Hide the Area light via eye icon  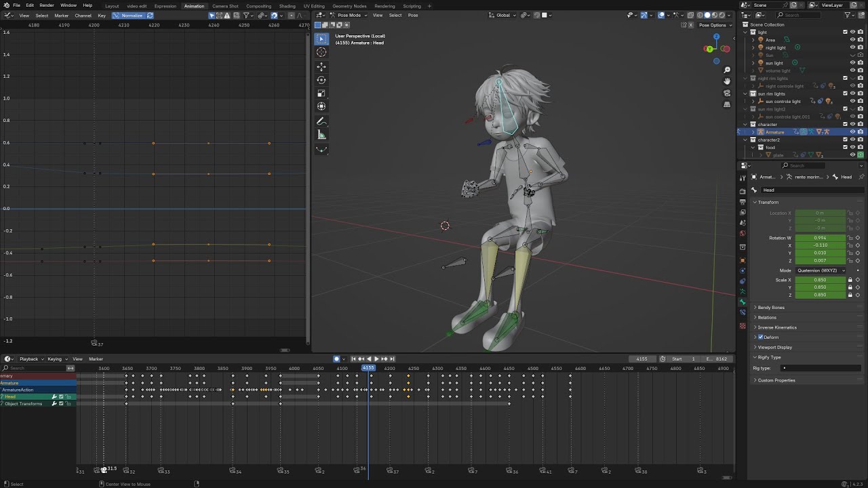point(852,40)
